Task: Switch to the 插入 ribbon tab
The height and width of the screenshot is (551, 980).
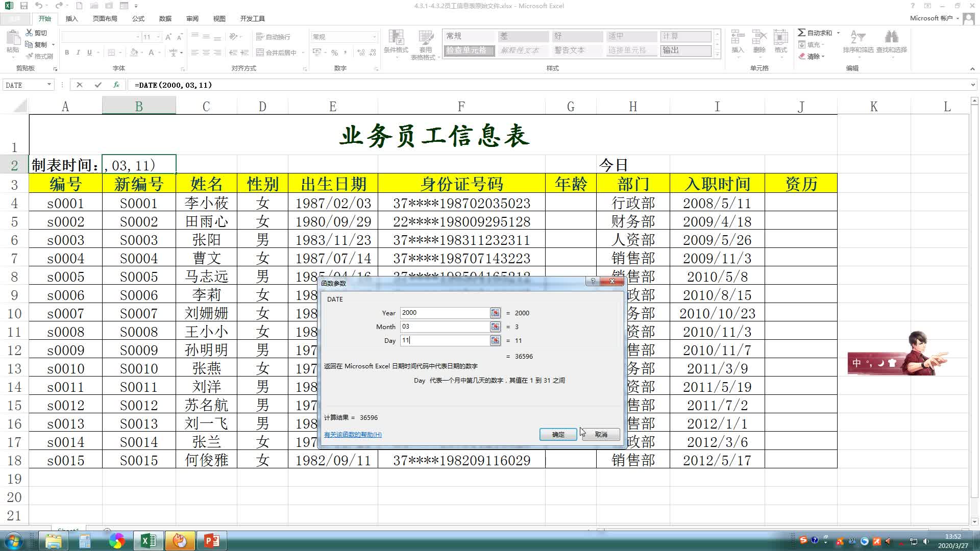Action: [71, 18]
